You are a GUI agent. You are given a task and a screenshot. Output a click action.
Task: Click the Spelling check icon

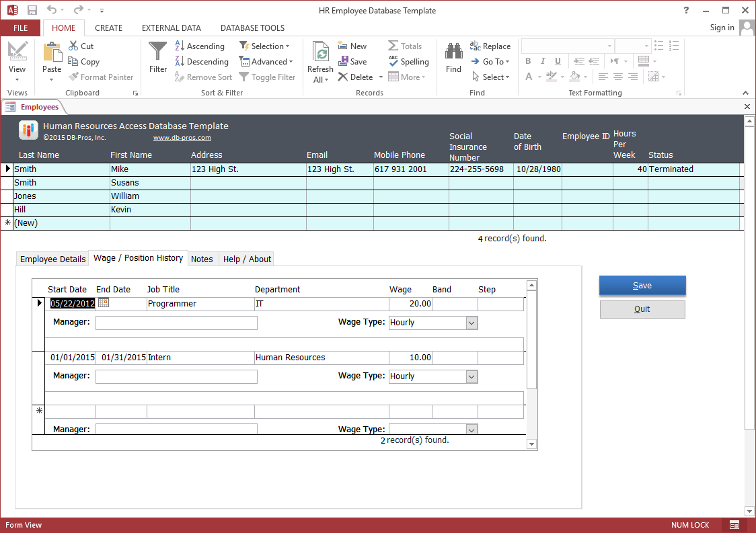393,61
